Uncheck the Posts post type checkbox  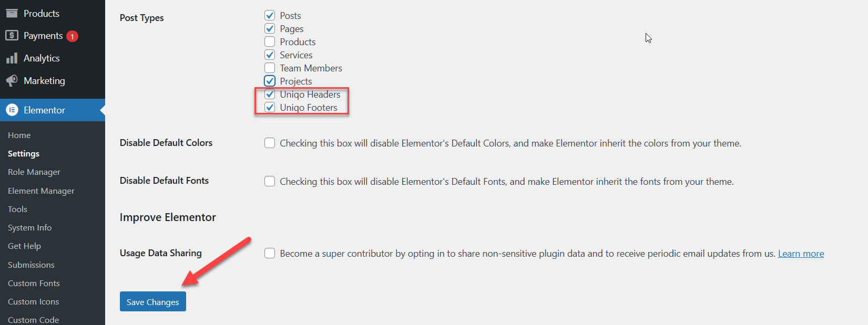pos(270,16)
